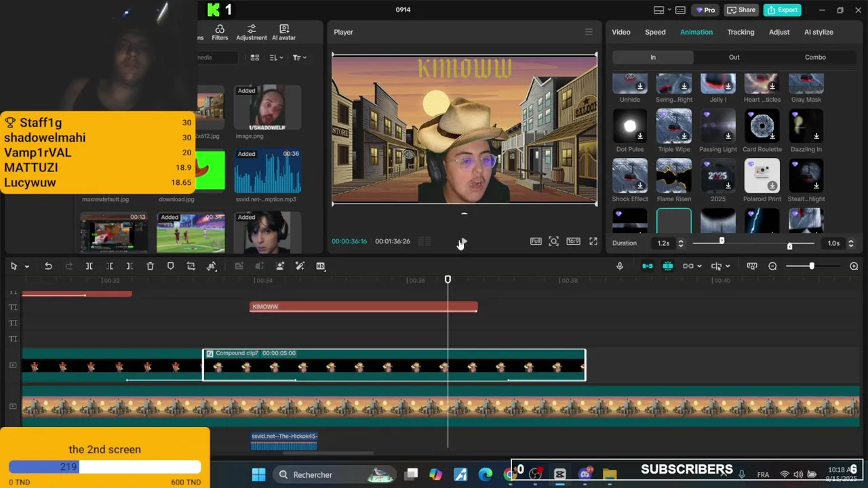The image size is (868, 488).
Task: Expand the layout dropdown arrow
Action: 669,9
